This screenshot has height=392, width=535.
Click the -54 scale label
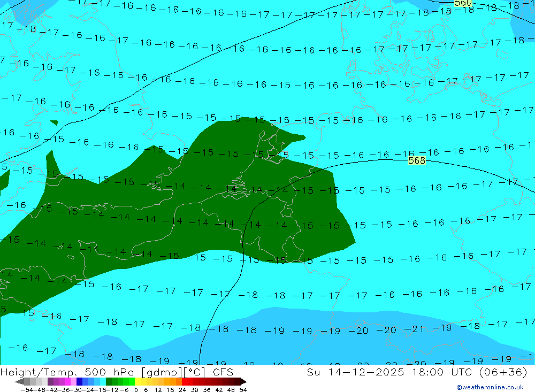point(27,390)
